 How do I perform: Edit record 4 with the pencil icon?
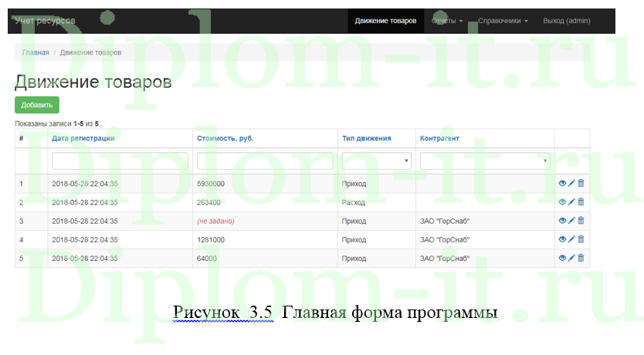point(571,239)
